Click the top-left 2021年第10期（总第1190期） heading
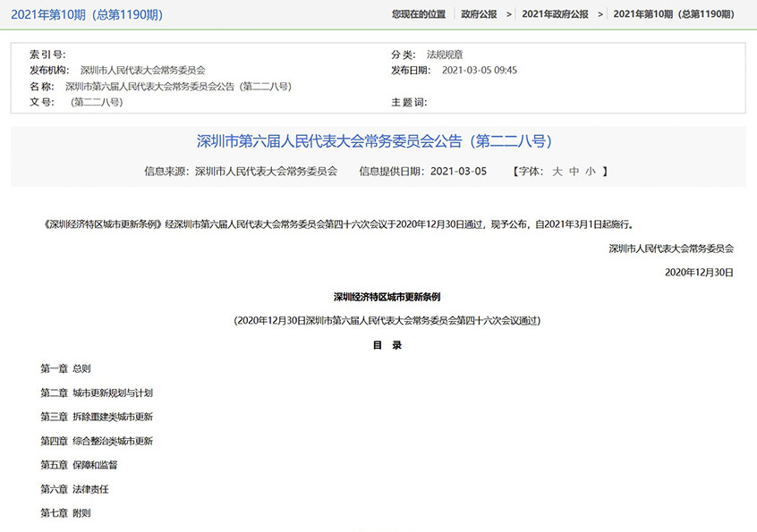 click(x=87, y=15)
